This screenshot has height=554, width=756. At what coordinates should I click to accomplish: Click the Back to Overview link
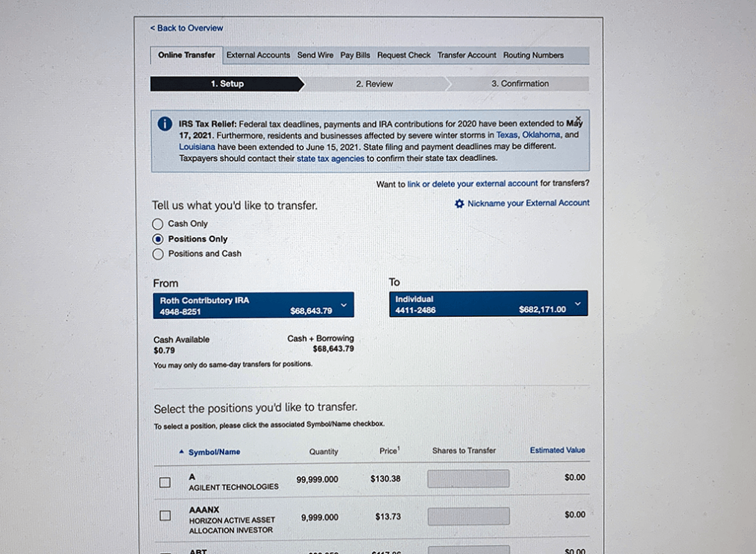click(186, 28)
